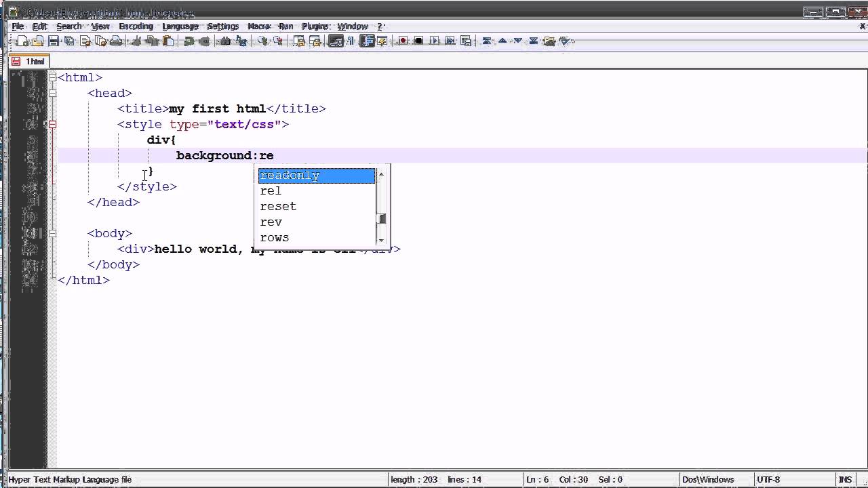Collapse the style tag fold marker

tap(52, 124)
